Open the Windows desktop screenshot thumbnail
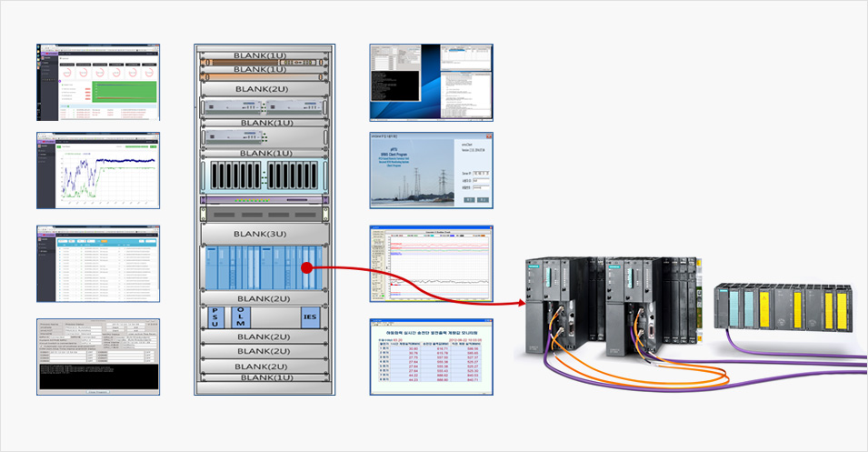Screen dimensions: 868x452 431,82
